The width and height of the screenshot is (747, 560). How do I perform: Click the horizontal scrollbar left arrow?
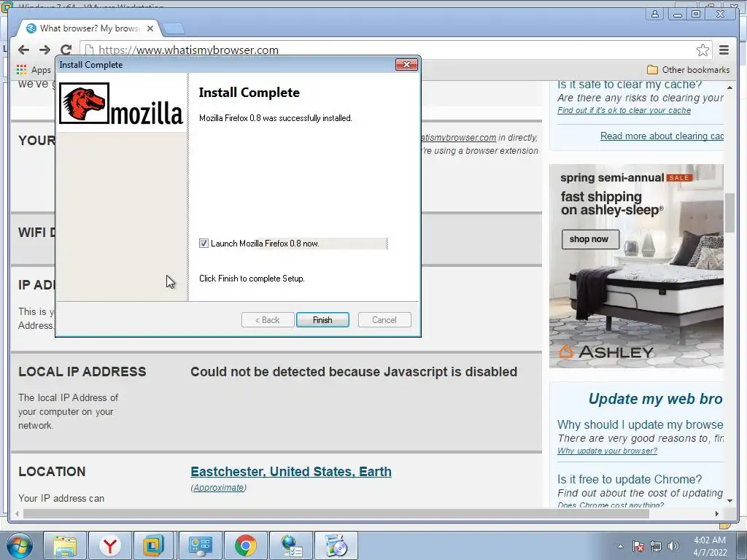coord(18,514)
